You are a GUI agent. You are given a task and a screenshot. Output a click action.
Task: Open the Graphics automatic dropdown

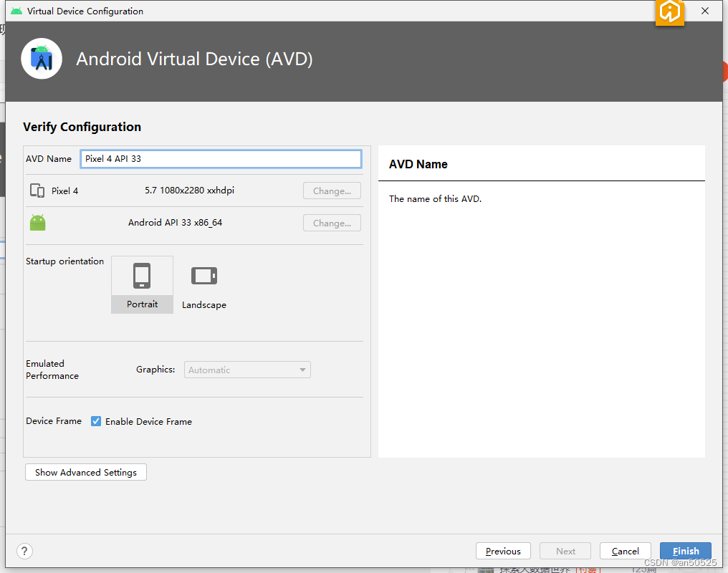click(246, 369)
